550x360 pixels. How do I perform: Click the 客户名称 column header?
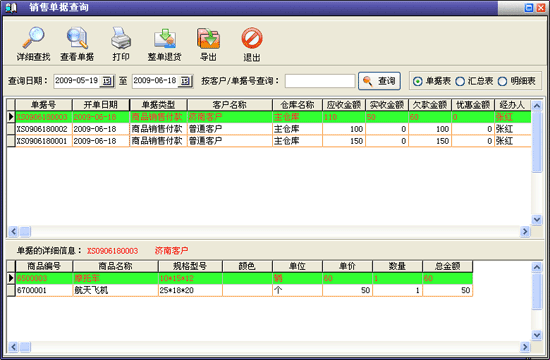(230, 105)
